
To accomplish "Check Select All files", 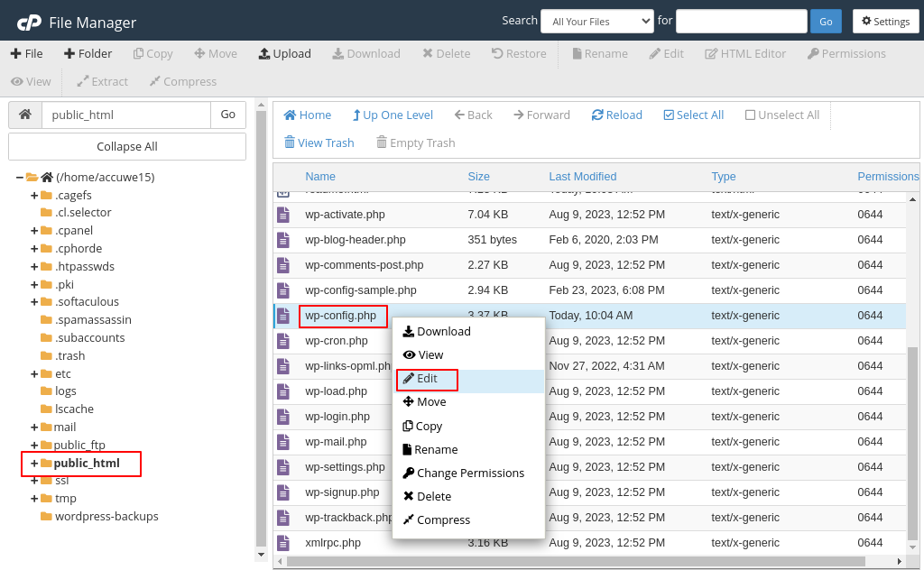I will pyautogui.click(x=694, y=115).
